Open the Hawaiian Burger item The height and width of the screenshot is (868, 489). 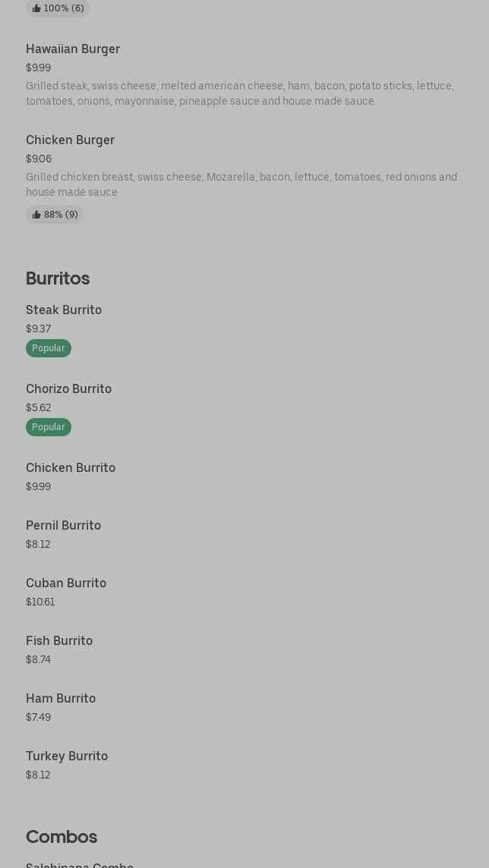[73, 49]
